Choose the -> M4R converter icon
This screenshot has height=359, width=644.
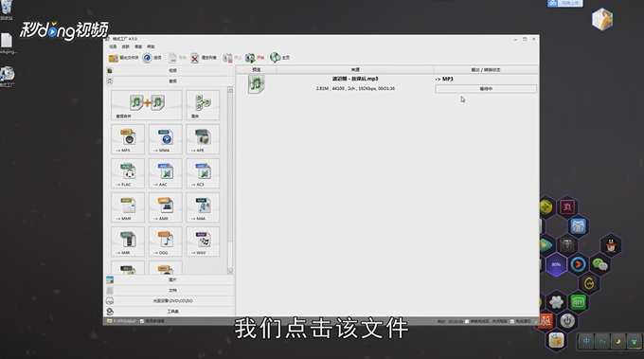pos(128,242)
